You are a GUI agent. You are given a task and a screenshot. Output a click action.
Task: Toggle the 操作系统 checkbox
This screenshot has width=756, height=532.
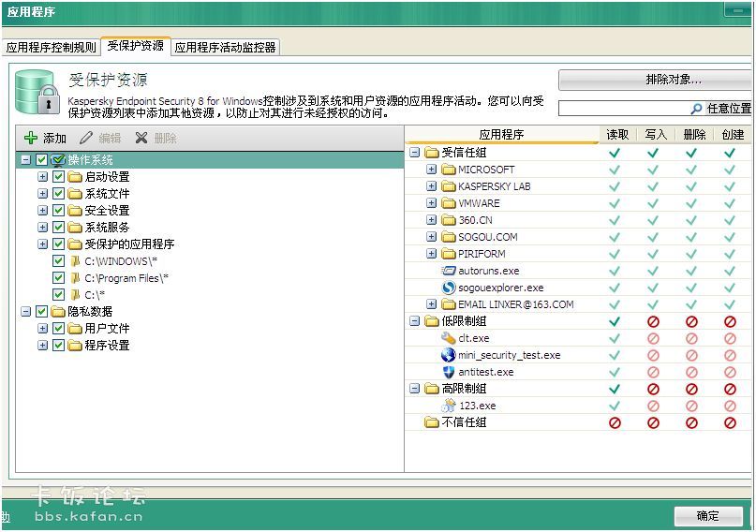(41, 160)
